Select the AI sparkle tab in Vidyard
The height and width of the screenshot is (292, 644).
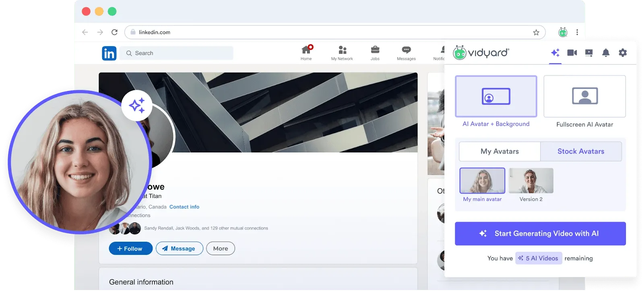555,53
